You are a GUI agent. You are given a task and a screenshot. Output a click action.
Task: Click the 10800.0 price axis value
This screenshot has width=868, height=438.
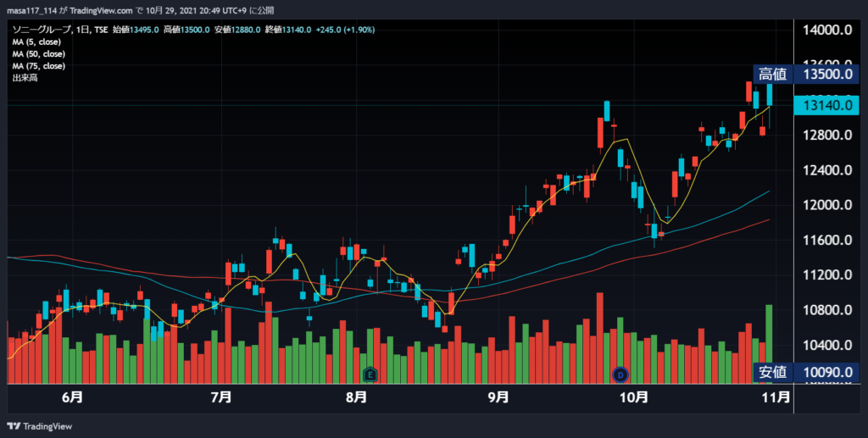[827, 310]
